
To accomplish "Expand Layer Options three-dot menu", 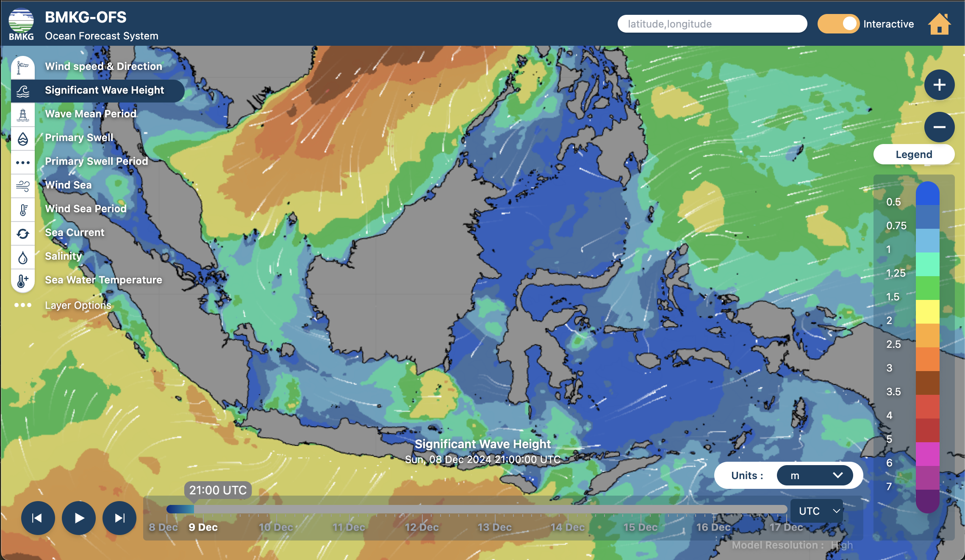I will 23,305.
